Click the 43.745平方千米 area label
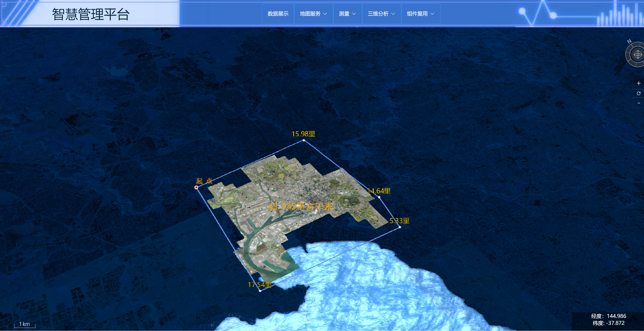 click(300, 207)
